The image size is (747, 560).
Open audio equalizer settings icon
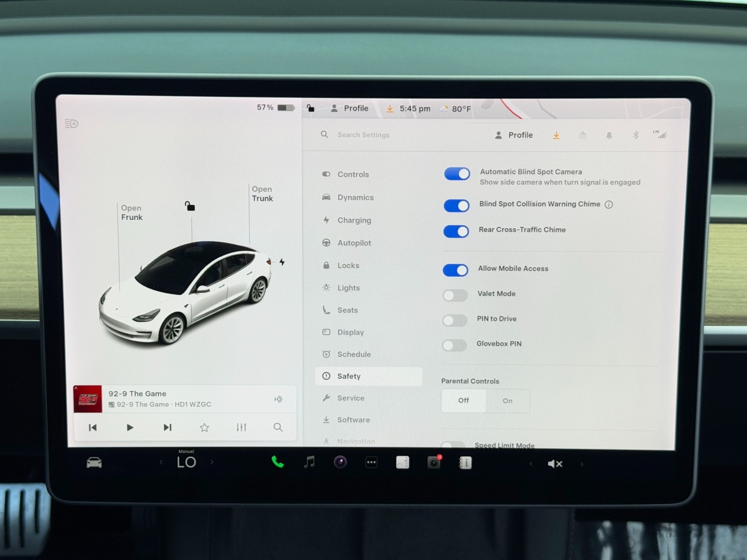241,427
